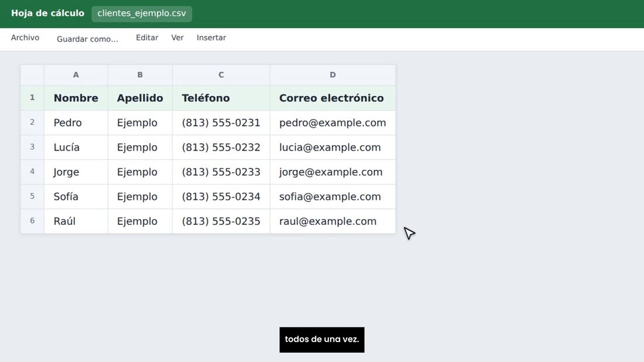Select row 4 header

pyautogui.click(x=32, y=172)
